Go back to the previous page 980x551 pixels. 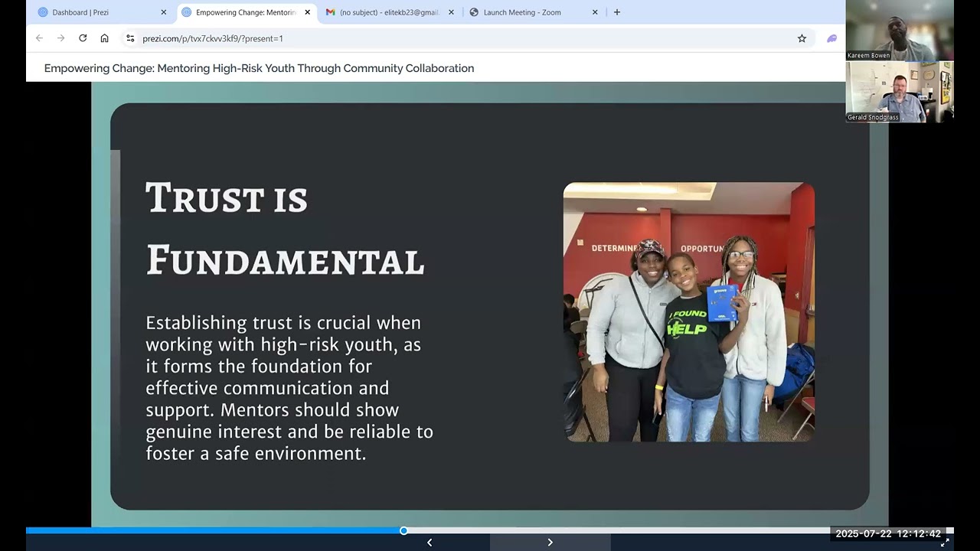click(x=39, y=38)
